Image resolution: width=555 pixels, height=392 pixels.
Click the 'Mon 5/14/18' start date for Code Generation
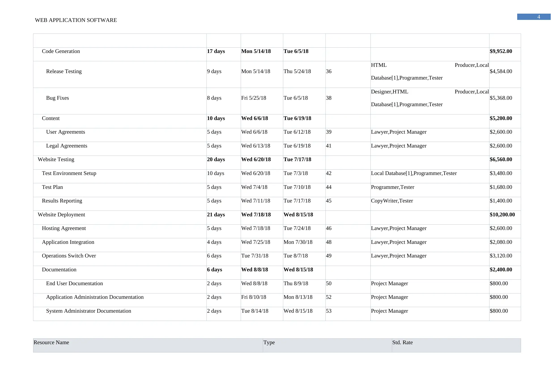[256, 51]
